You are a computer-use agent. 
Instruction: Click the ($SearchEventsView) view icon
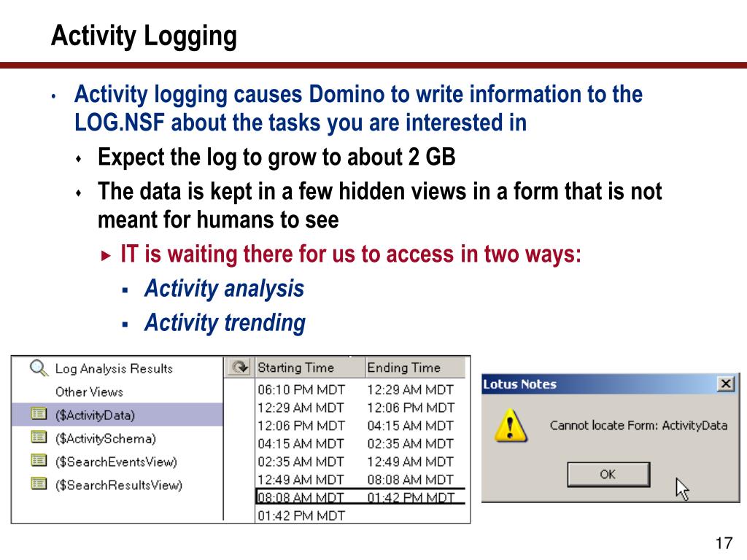point(39,461)
